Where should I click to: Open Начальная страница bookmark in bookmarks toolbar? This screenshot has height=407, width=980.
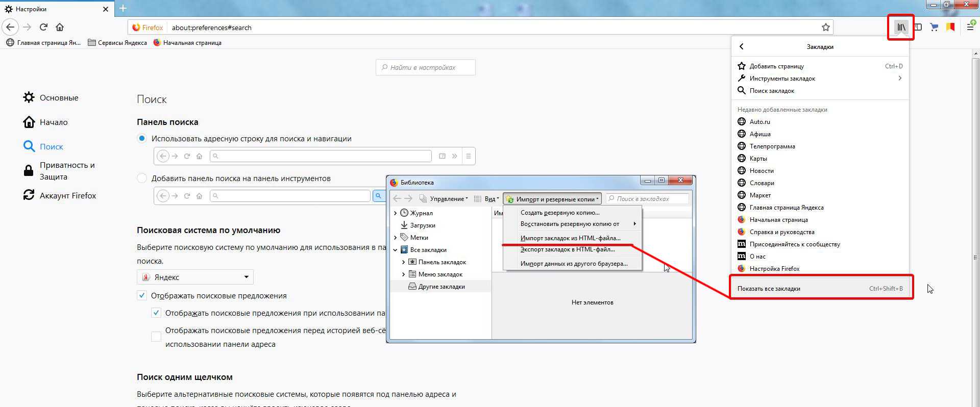(187, 43)
